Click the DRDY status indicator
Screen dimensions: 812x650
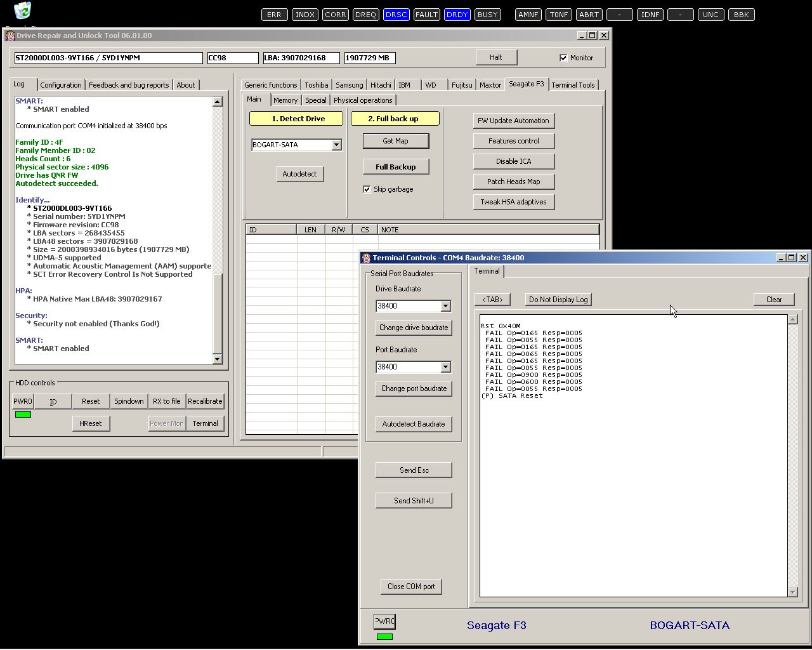(x=457, y=15)
